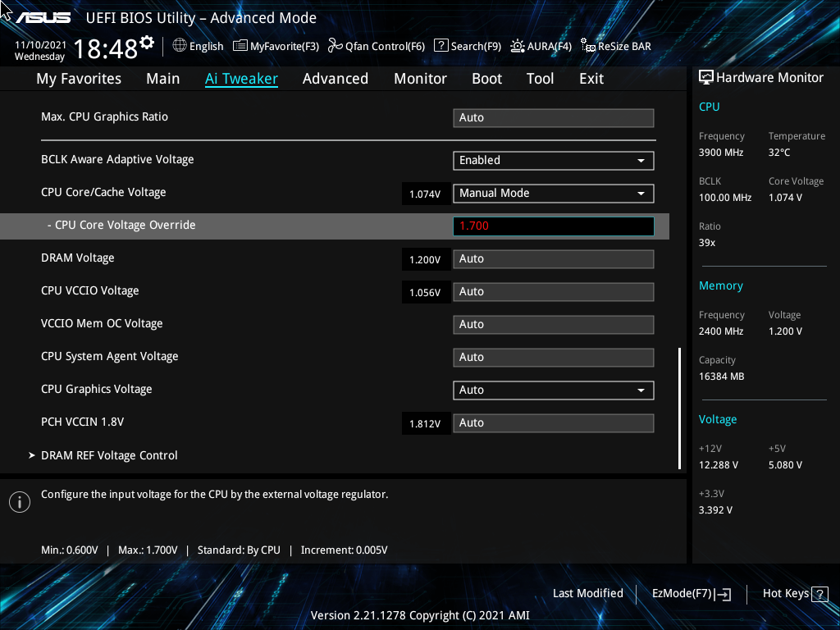This screenshot has height=630, width=840.
Task: Click CPU Core Voltage Override value field
Action: click(554, 226)
